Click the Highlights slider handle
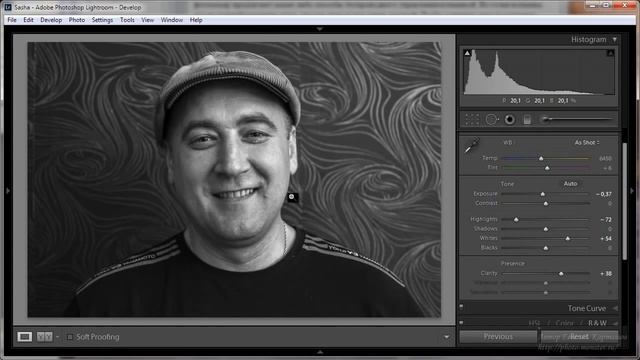 [x=516, y=220]
